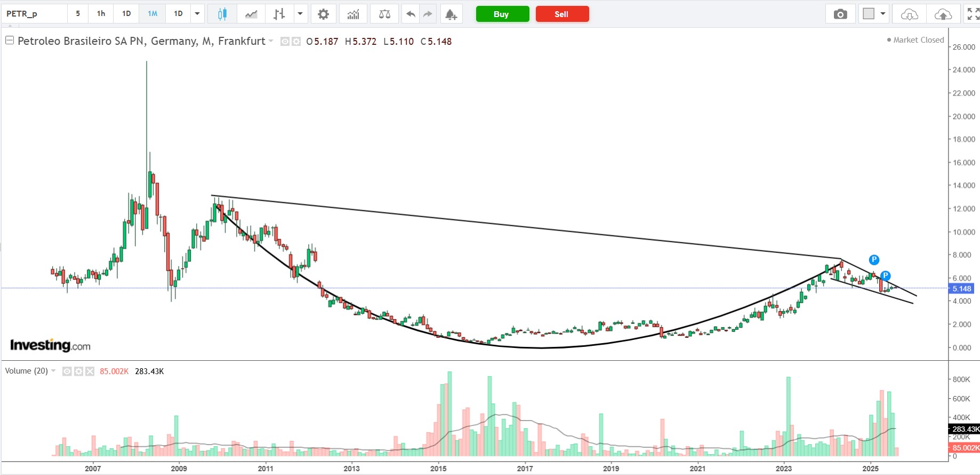Click the 85.002K volume axis label

coord(965,448)
